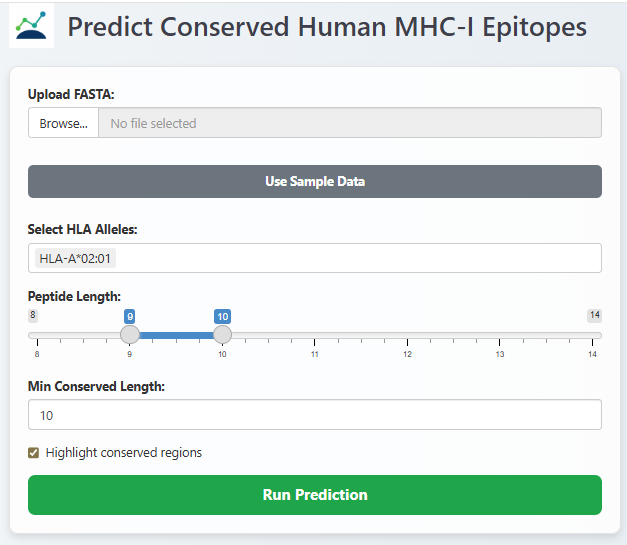Focus the Min Conserved Length input

click(314, 415)
